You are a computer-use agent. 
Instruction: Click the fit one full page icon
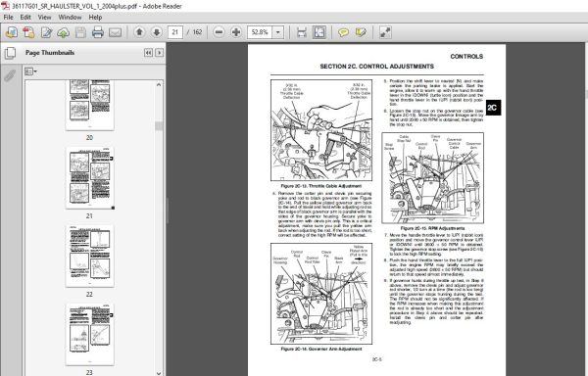click(x=319, y=32)
